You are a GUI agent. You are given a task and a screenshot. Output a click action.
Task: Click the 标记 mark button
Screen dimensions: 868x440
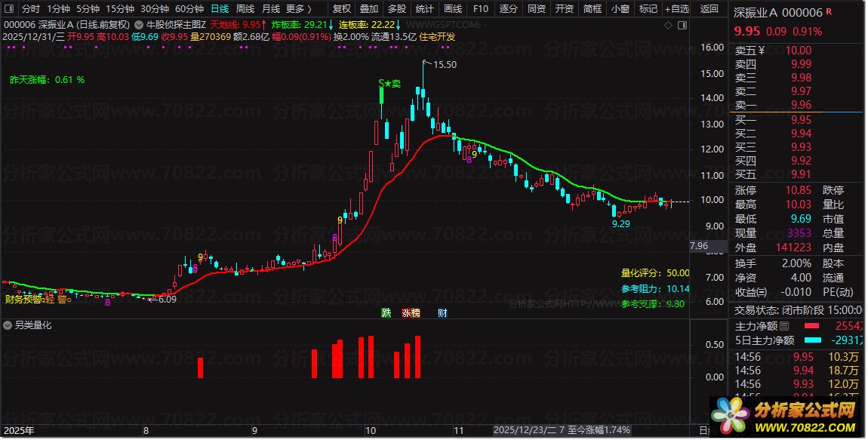point(648,9)
